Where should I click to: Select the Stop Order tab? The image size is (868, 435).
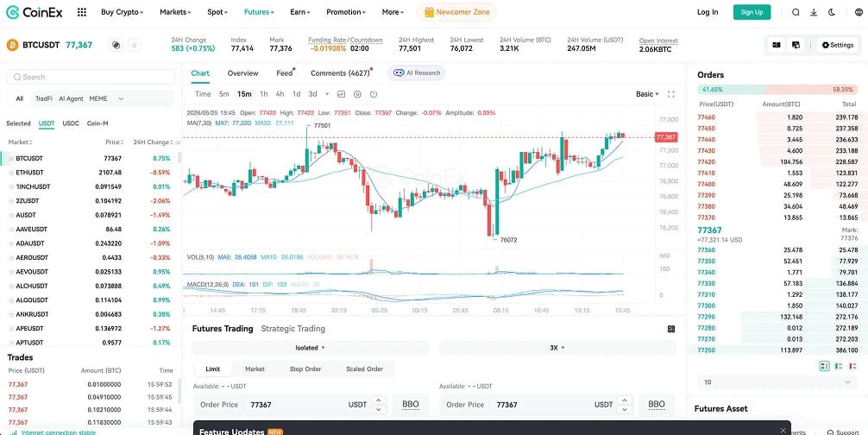(x=305, y=369)
